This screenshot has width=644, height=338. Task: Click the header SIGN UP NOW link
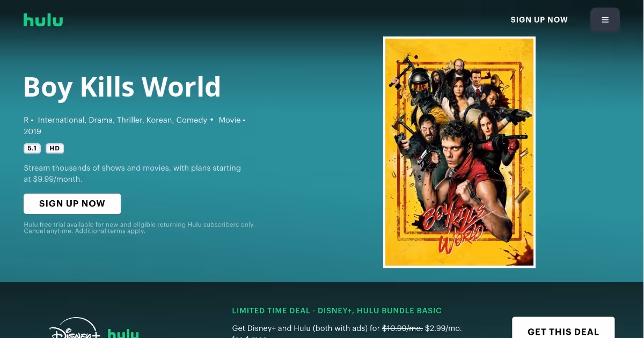click(x=539, y=20)
